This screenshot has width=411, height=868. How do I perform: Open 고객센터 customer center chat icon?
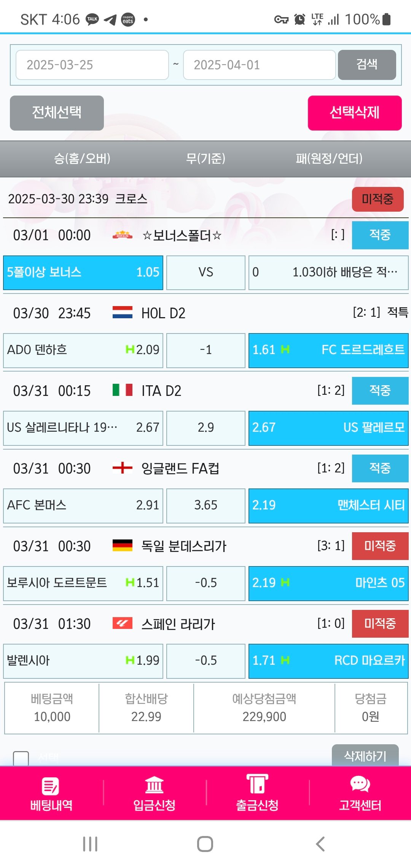pos(360,784)
